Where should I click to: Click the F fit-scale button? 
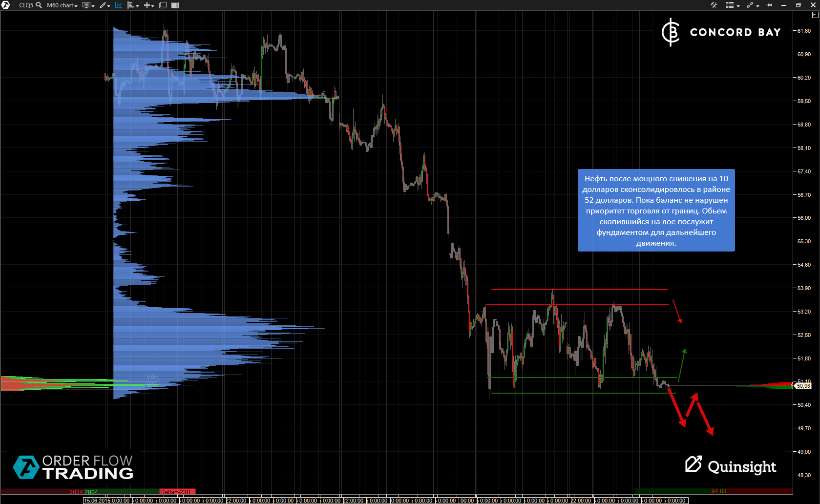pyautogui.click(x=815, y=15)
